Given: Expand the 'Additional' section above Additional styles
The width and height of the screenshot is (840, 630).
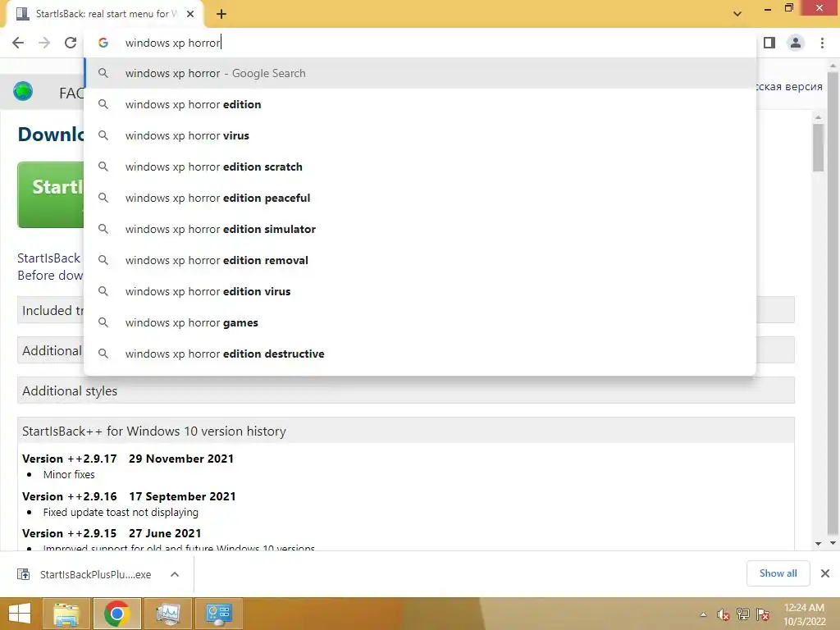Looking at the screenshot, I should click(51, 350).
